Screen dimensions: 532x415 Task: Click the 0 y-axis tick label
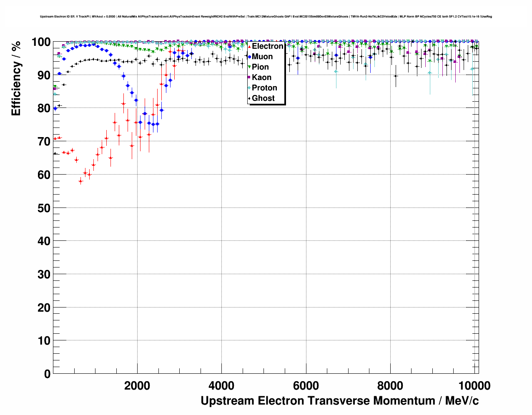pyautogui.click(x=47, y=374)
